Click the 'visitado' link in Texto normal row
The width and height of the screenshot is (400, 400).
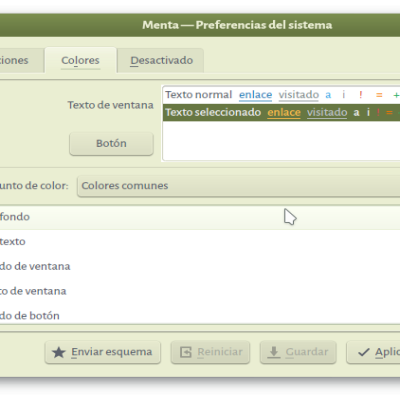[299, 95]
